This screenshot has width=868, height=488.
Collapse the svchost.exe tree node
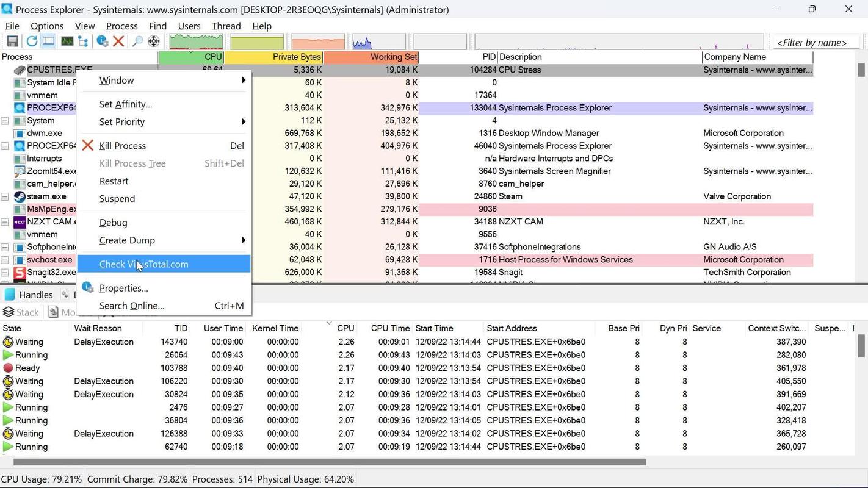5,260
